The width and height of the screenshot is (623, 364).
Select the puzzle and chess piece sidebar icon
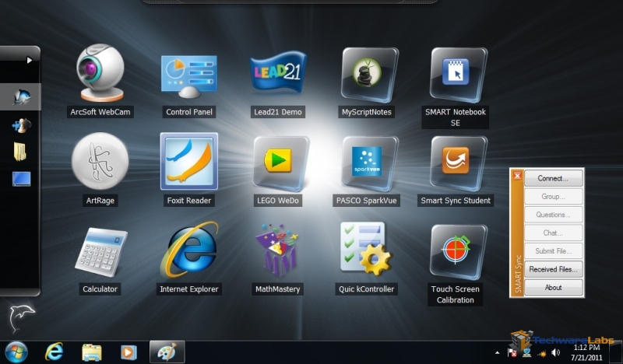(x=22, y=125)
